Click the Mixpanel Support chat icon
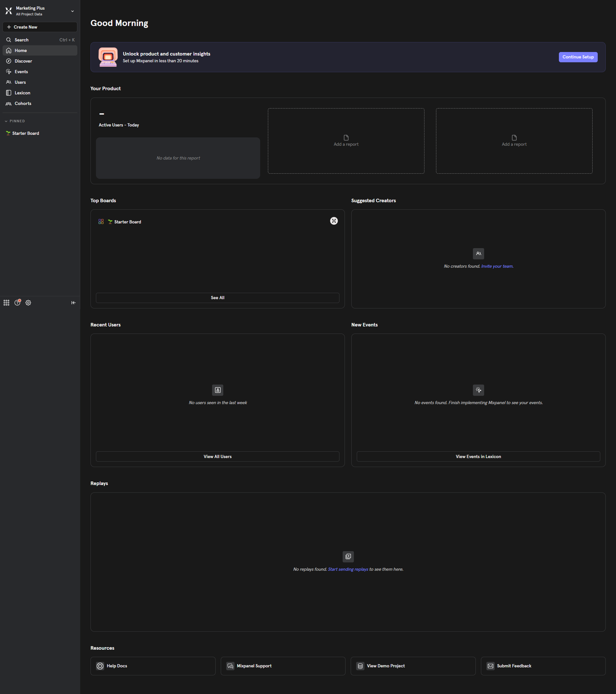616x694 pixels. [x=230, y=666]
